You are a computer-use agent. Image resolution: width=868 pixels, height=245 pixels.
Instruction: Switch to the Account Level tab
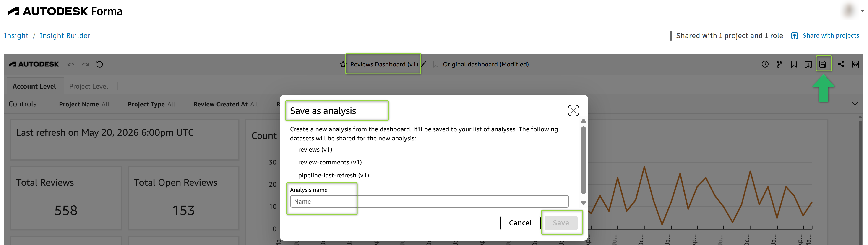[34, 86]
